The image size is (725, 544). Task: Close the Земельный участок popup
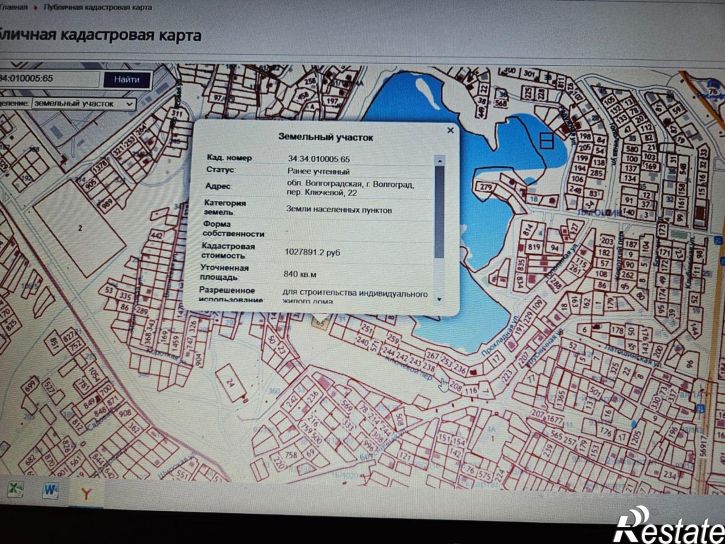450,130
